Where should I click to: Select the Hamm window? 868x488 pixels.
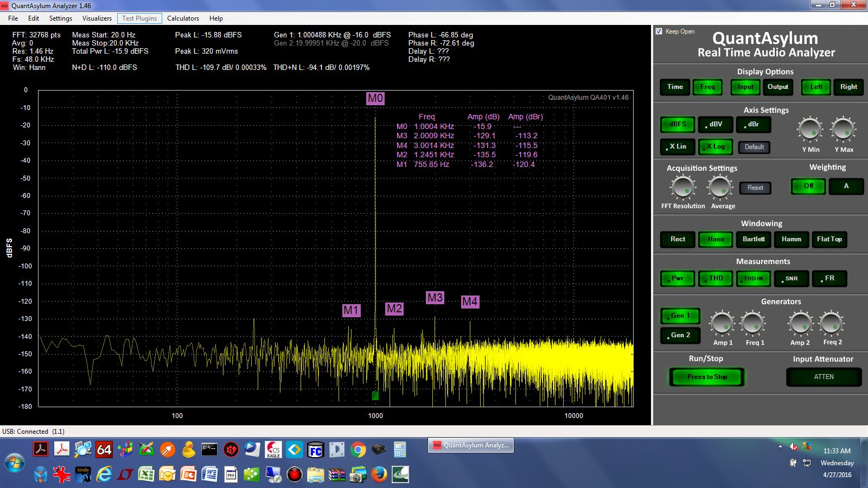point(791,239)
